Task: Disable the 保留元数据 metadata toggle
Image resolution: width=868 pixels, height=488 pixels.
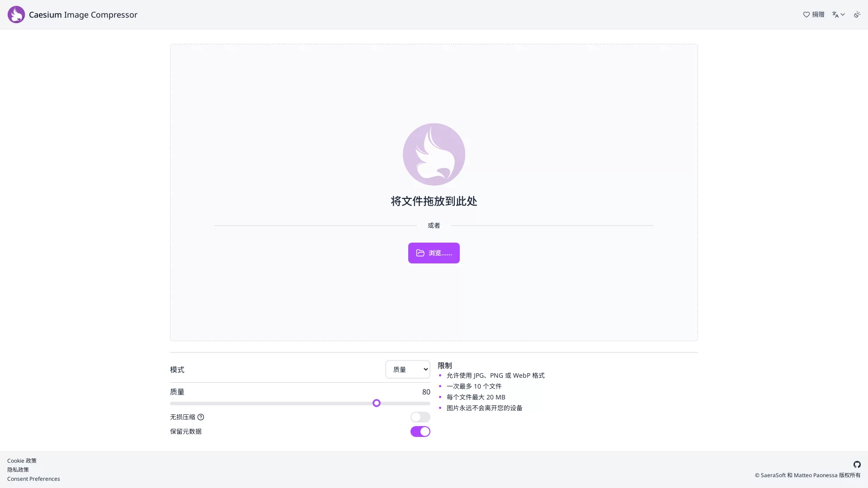Action: pos(420,432)
